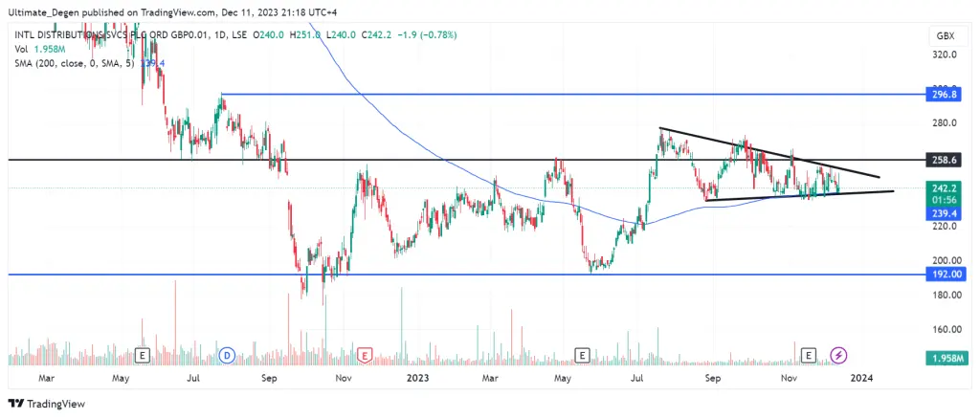Click the 320.0 price axis value
Image resolution: width=980 pixels, height=418 pixels.
[945, 55]
